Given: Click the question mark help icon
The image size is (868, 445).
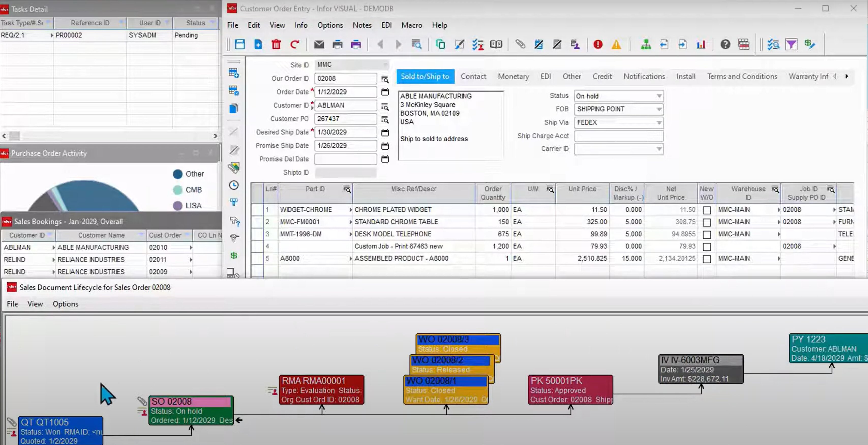Looking at the screenshot, I should click(x=725, y=44).
